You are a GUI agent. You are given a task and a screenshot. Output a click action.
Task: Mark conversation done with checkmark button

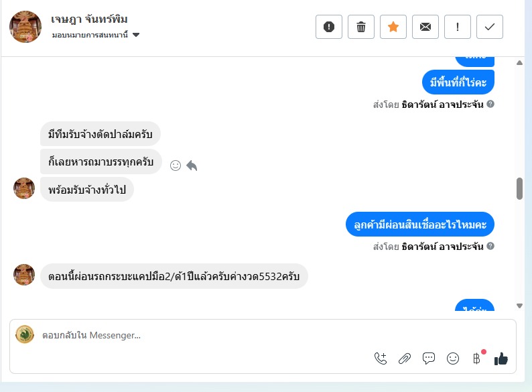click(490, 27)
